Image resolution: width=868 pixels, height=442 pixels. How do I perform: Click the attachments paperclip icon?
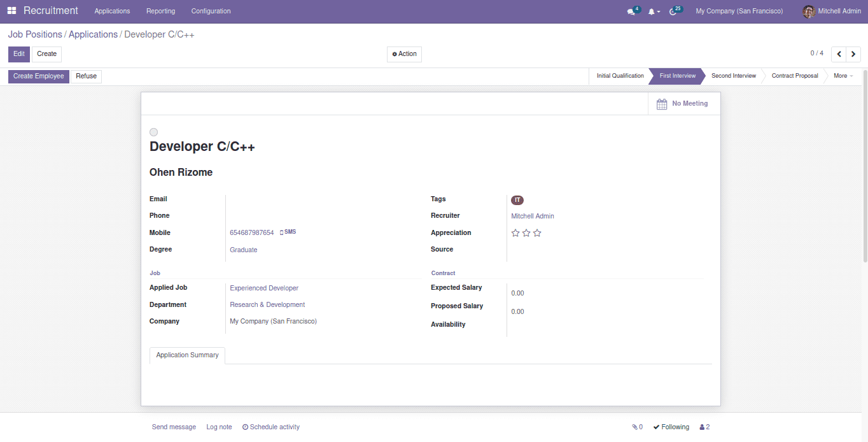[x=637, y=427]
